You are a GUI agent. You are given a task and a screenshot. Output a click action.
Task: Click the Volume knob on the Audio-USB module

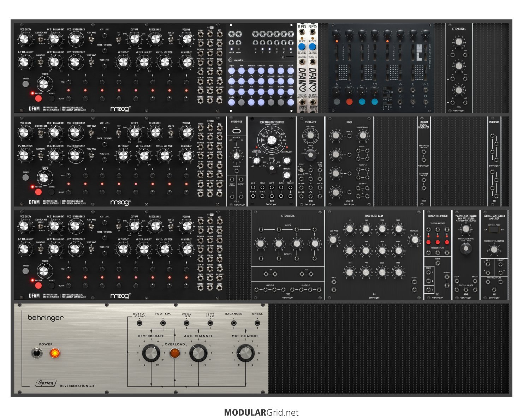(236, 156)
